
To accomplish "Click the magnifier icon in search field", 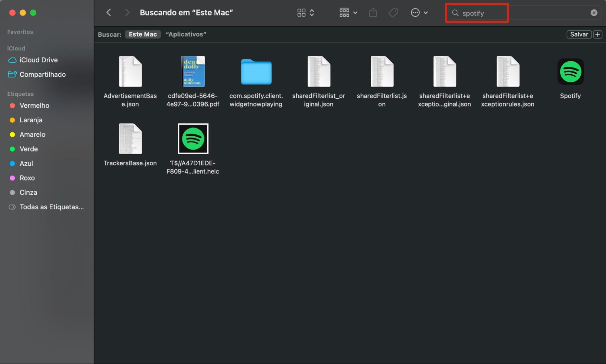I will point(455,13).
